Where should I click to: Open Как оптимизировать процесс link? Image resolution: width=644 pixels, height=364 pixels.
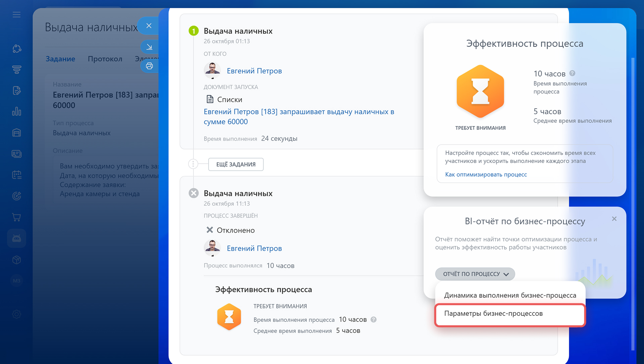coord(486,174)
